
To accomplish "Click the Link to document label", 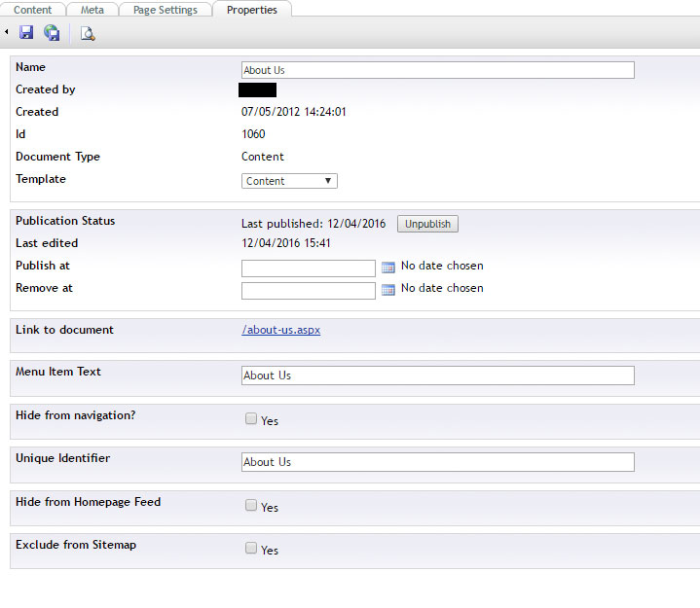I will [64, 330].
